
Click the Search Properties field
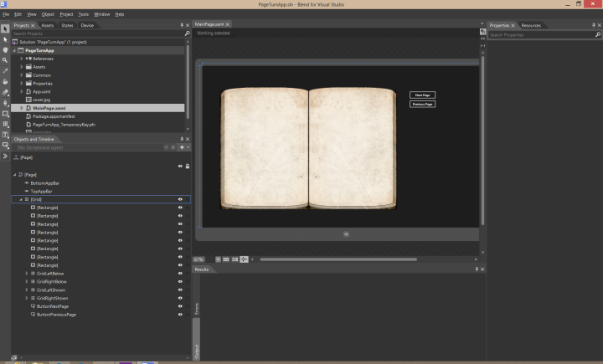point(536,35)
